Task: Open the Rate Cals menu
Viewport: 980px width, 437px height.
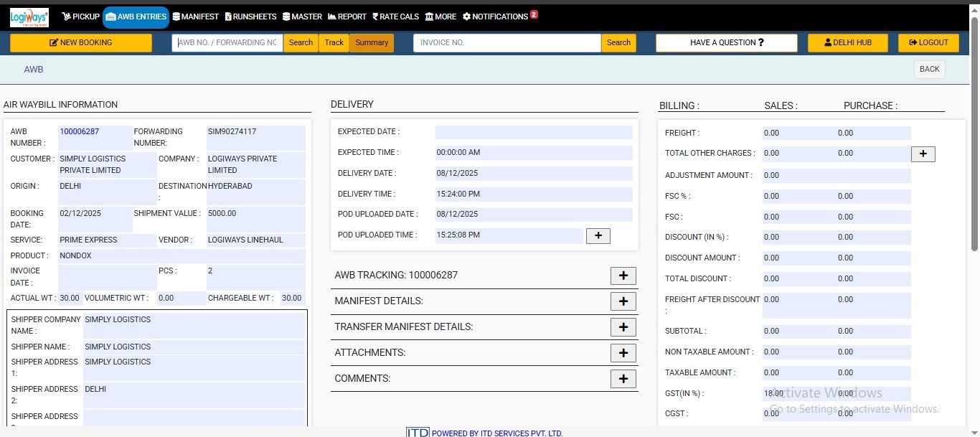Action: pos(395,17)
